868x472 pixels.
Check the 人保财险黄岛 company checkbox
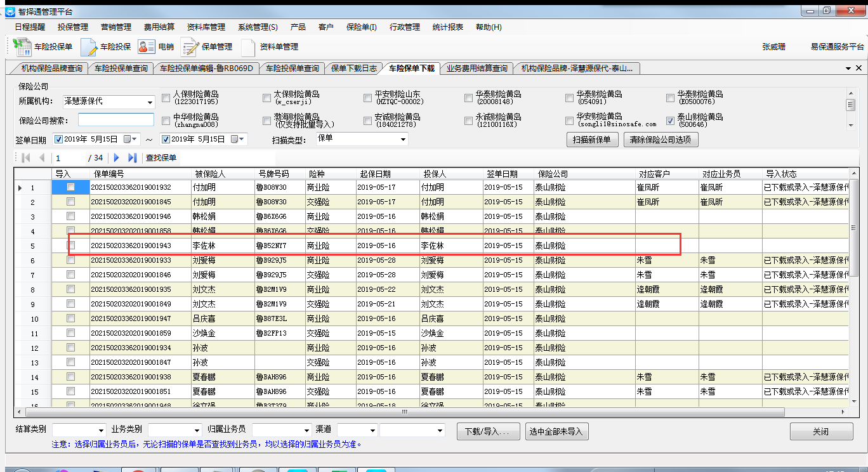pos(166,98)
